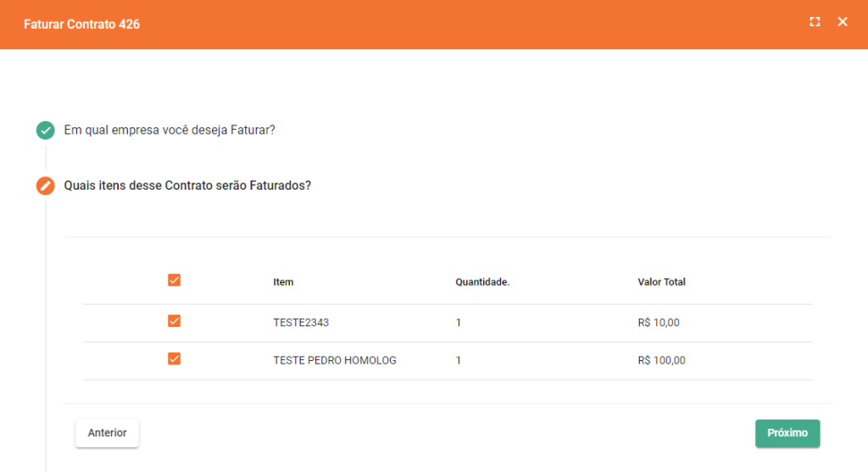The width and height of the screenshot is (868, 472).
Task: Click the 'Faturar Contrato 426' dialog title
Action: click(81, 25)
